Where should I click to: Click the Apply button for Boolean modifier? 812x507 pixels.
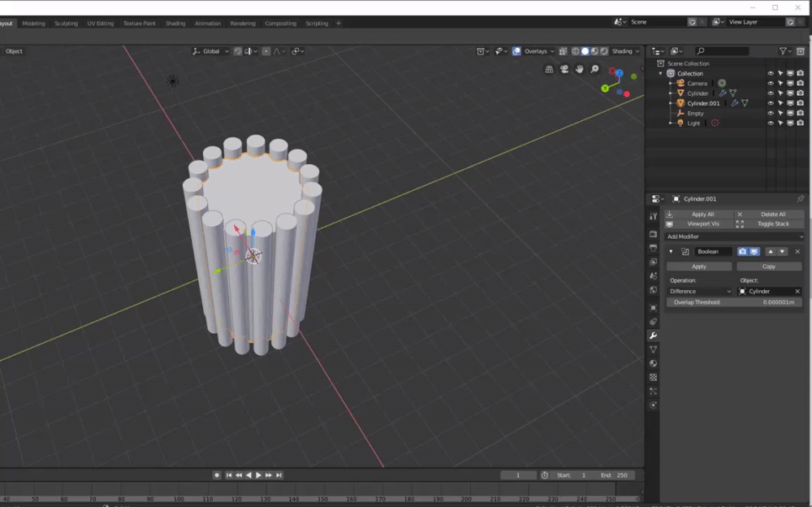(698, 266)
